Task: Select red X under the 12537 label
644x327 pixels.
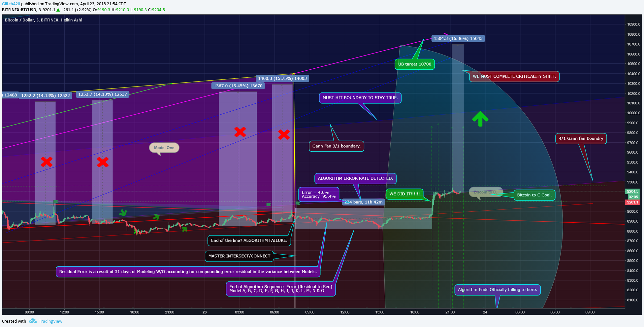Action: click(x=103, y=162)
